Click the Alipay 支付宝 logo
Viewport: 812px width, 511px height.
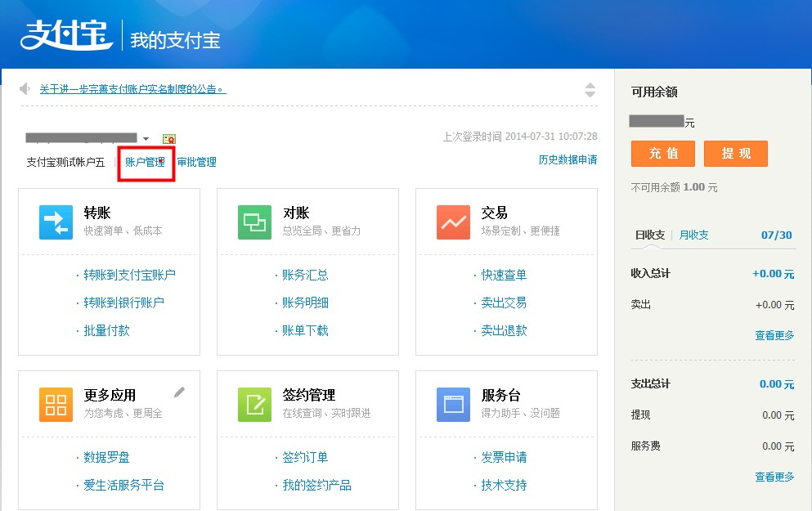66,34
